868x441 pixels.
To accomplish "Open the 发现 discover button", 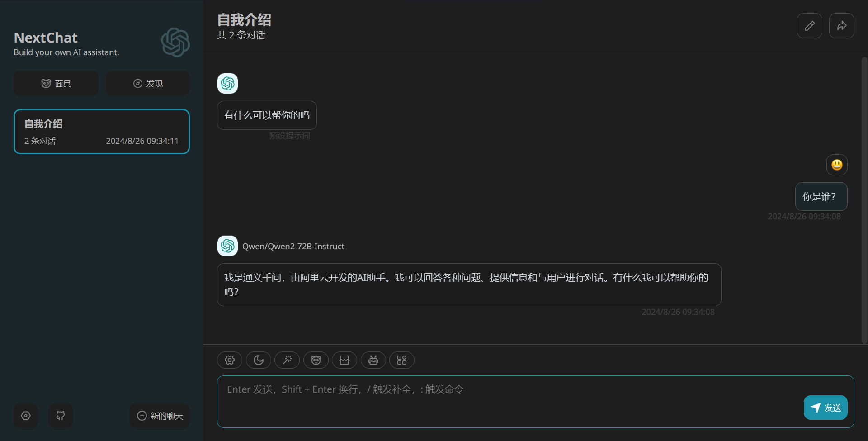I will (x=148, y=83).
